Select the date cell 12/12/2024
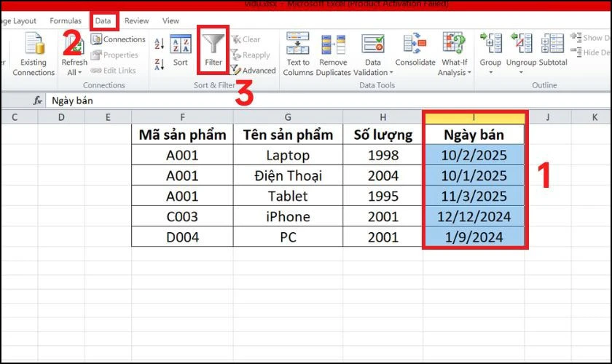Image resolution: width=612 pixels, height=364 pixels. [x=474, y=216]
